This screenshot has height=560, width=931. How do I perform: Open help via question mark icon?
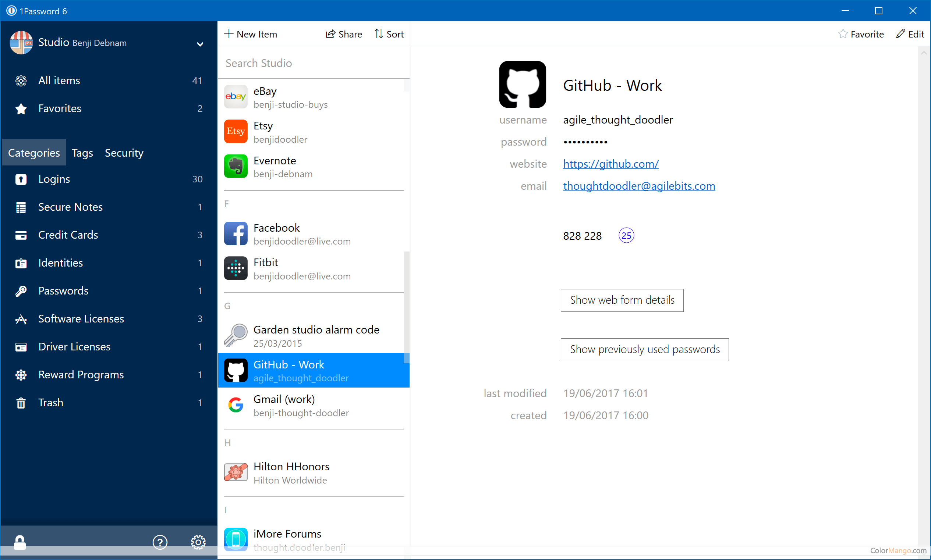click(x=160, y=542)
